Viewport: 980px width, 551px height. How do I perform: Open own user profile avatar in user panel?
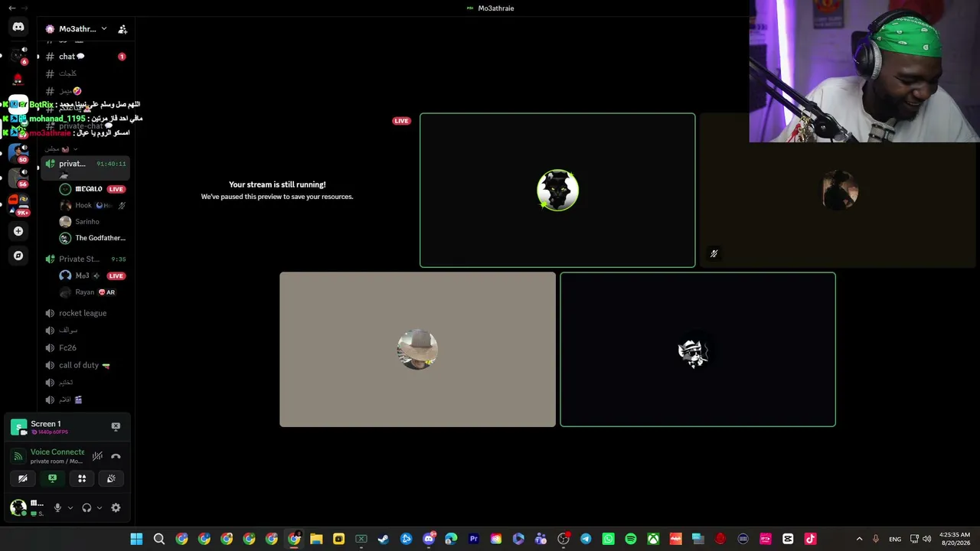pyautogui.click(x=18, y=507)
